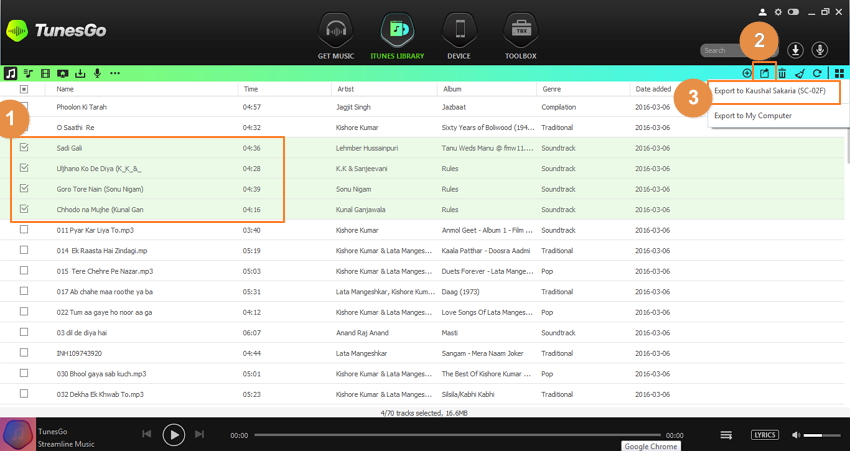The image size is (850, 451).
Task: Sort by the Date added column header
Action: click(x=653, y=89)
